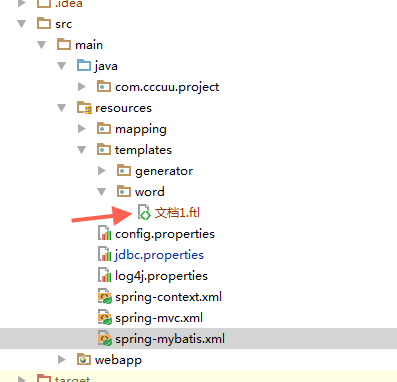Click the 文档1.ftl template file icon
The height and width of the screenshot is (382, 397).
point(144,212)
